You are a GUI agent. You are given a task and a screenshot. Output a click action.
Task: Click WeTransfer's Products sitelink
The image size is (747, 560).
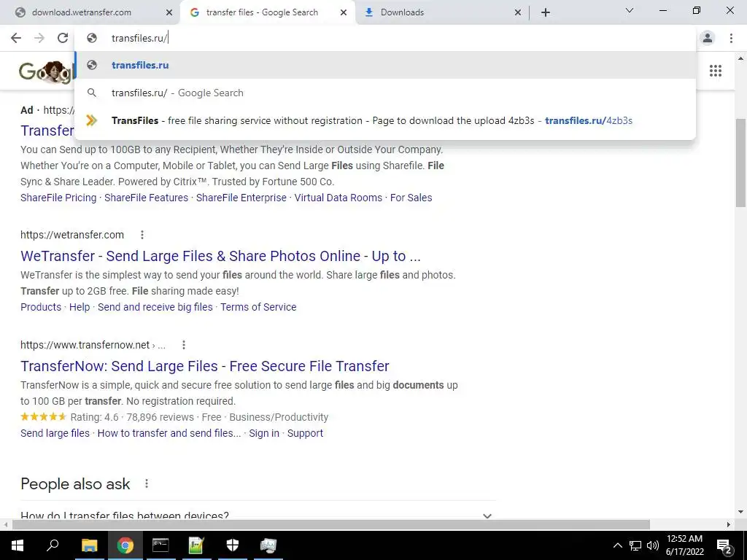pyautogui.click(x=41, y=307)
